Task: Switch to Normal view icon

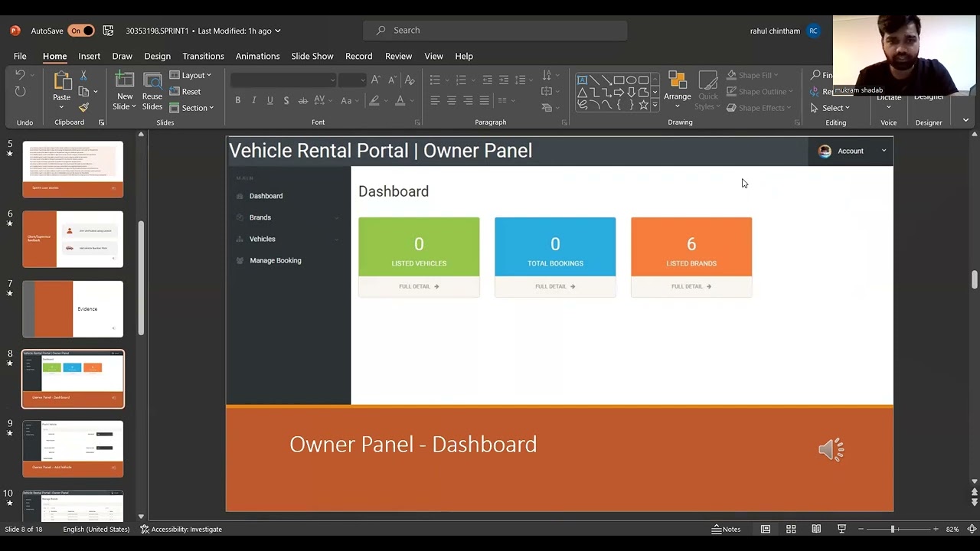Action: pos(765,529)
